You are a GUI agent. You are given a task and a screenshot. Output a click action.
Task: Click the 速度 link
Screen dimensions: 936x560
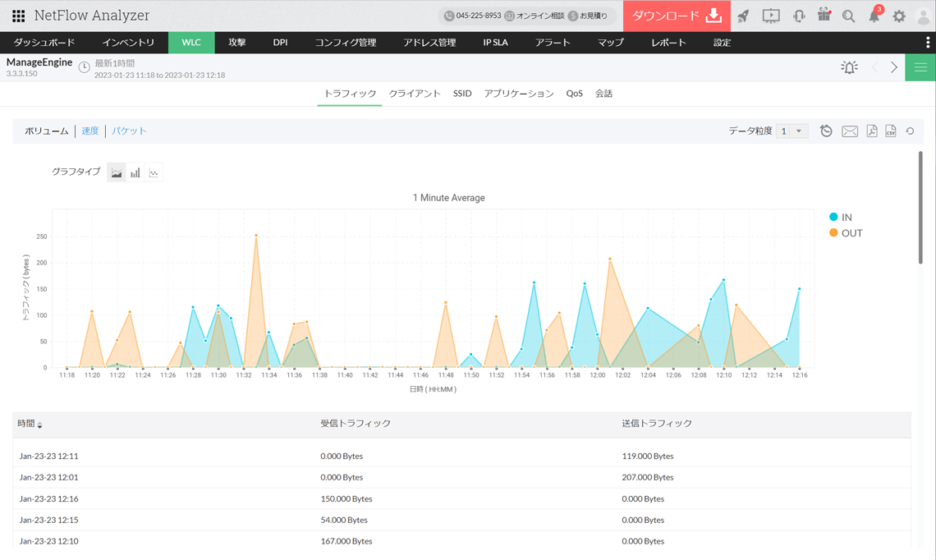pyautogui.click(x=90, y=131)
